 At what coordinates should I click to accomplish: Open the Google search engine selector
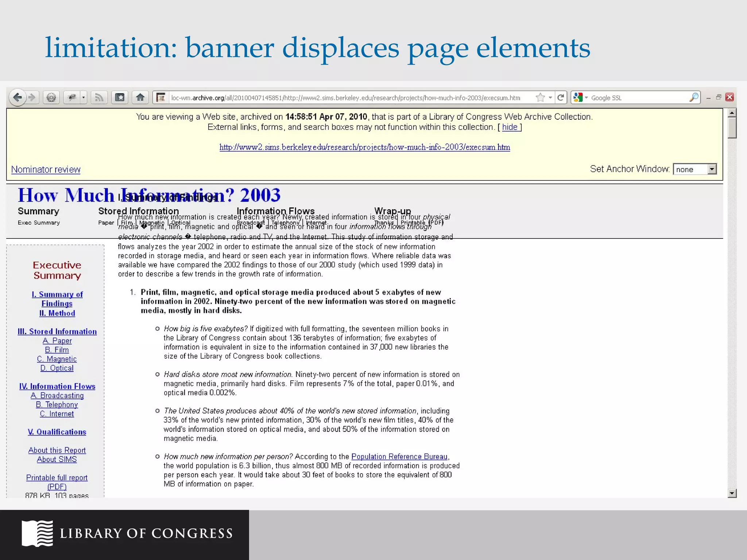point(581,97)
